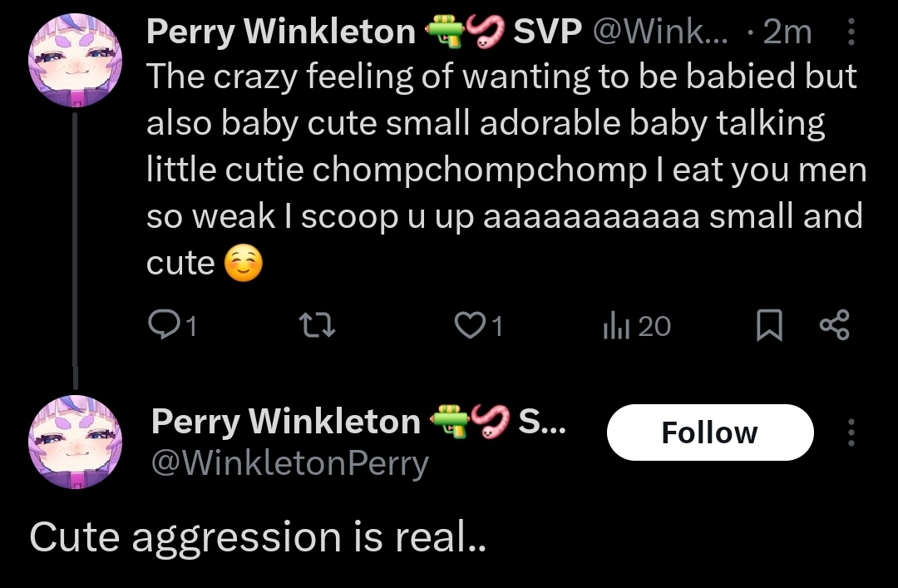Open the @WinkletonPerry handle link
Image resolution: width=898 pixels, height=588 pixels.
(x=289, y=463)
